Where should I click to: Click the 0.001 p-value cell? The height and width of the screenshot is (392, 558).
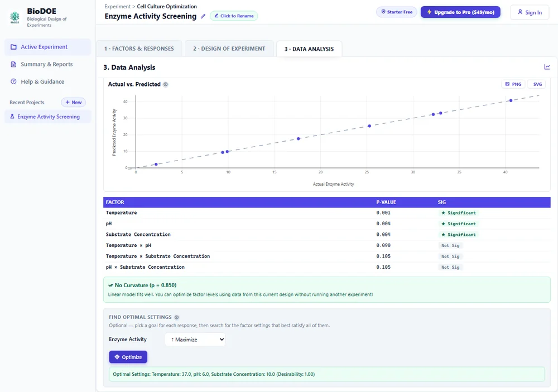pyautogui.click(x=383, y=212)
